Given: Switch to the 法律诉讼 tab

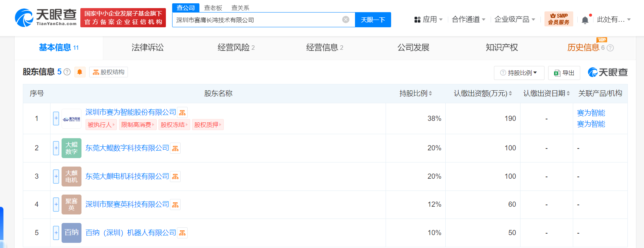Looking at the screenshot, I should [x=147, y=48].
